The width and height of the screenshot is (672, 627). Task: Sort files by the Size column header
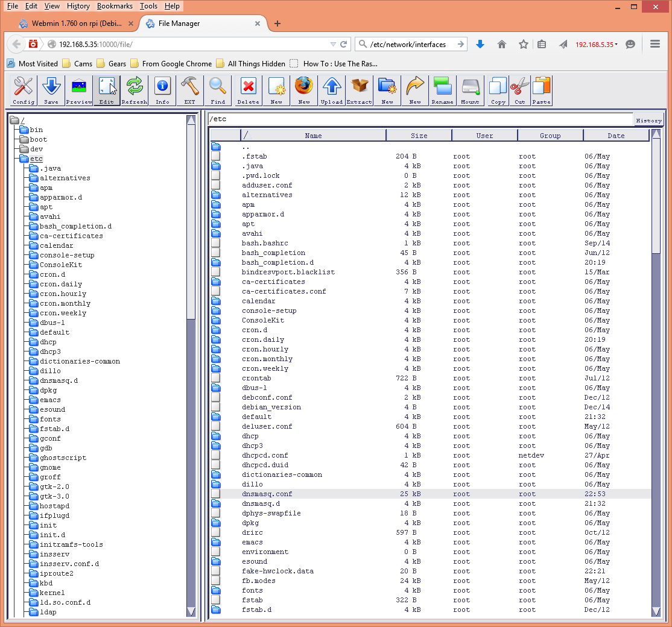[419, 134]
